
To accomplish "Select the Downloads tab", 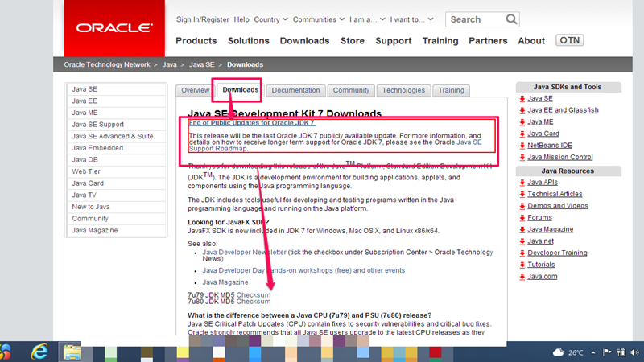I will [240, 89].
